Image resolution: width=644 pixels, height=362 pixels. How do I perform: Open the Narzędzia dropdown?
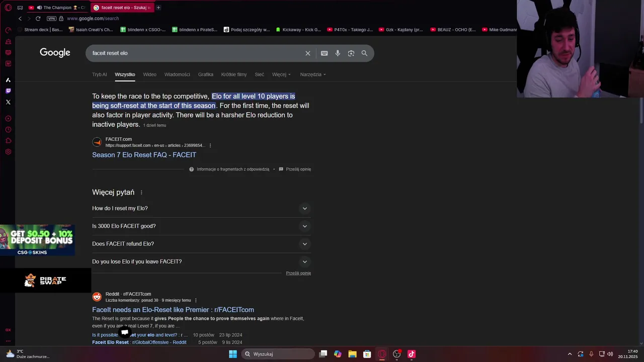(x=313, y=74)
